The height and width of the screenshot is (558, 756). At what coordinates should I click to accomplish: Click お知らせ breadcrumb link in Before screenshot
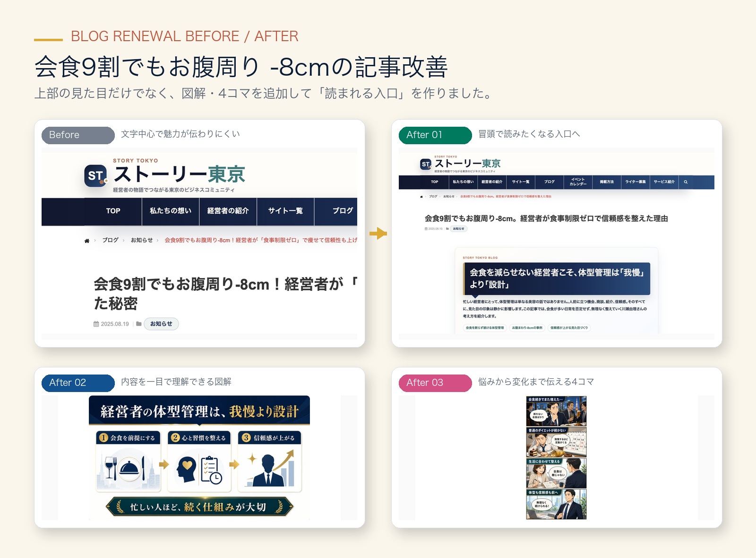[142, 240]
